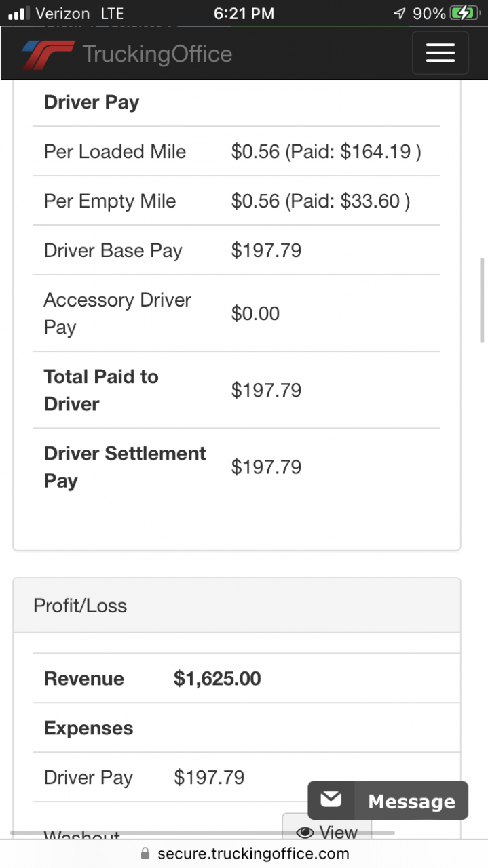Tap the lock icon beside the URL
Screen dimensions: 488x868
(145, 853)
